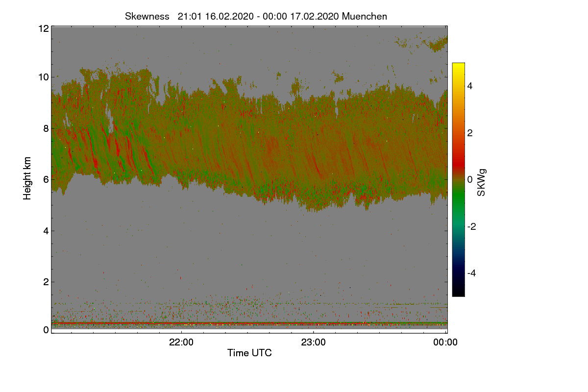Image resolution: width=588 pixels, height=392 pixels.
Task: Click the colorbar value -4 label
Action: pyautogui.click(x=472, y=273)
